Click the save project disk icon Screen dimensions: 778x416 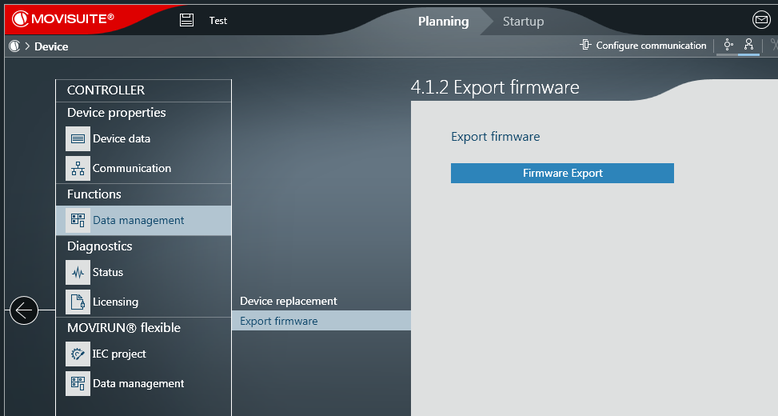point(186,20)
